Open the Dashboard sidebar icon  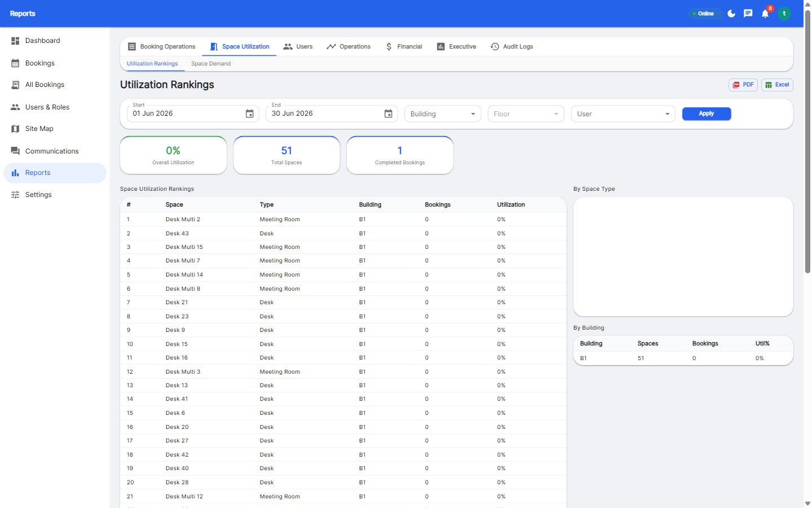15,41
